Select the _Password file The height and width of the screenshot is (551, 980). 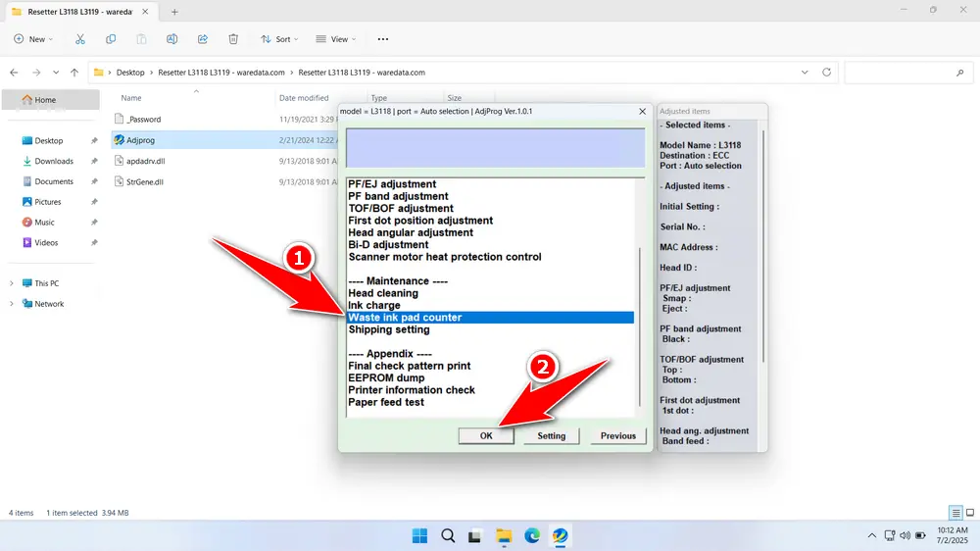(x=144, y=120)
